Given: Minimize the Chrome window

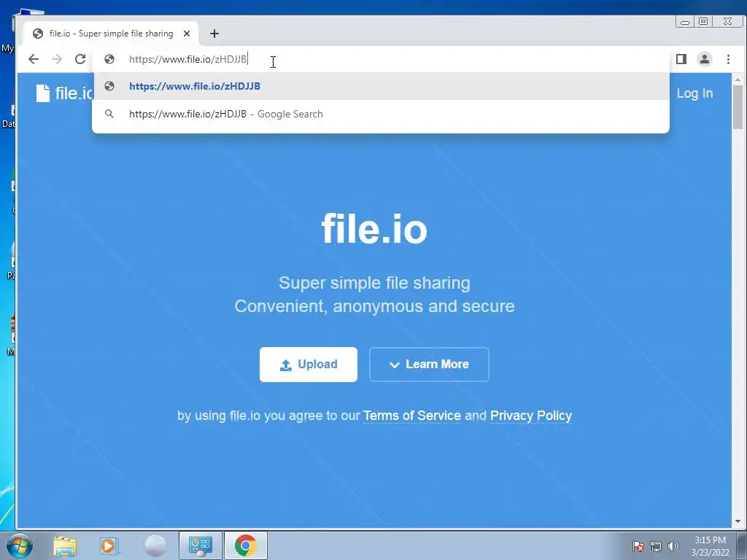Looking at the screenshot, I should point(684,21).
